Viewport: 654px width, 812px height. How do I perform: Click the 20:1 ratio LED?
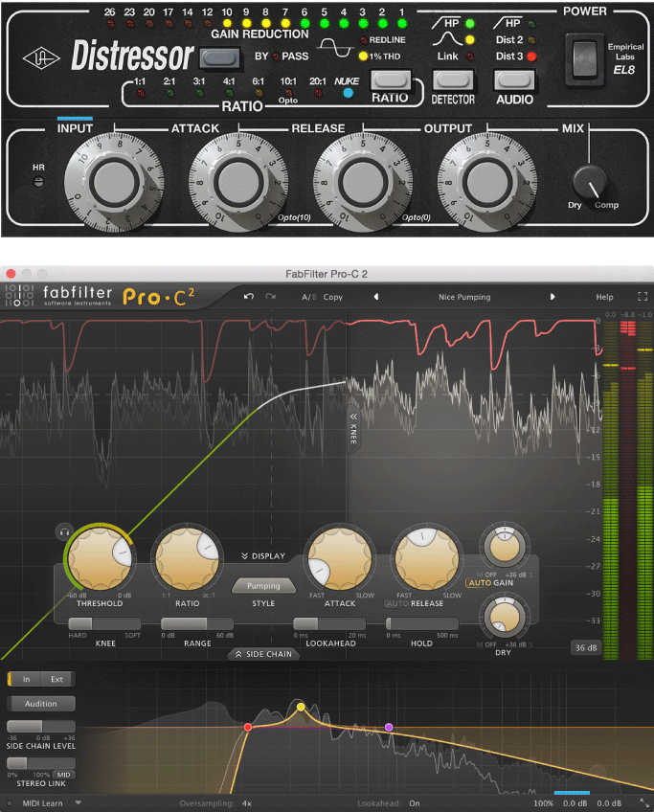pyautogui.click(x=318, y=93)
